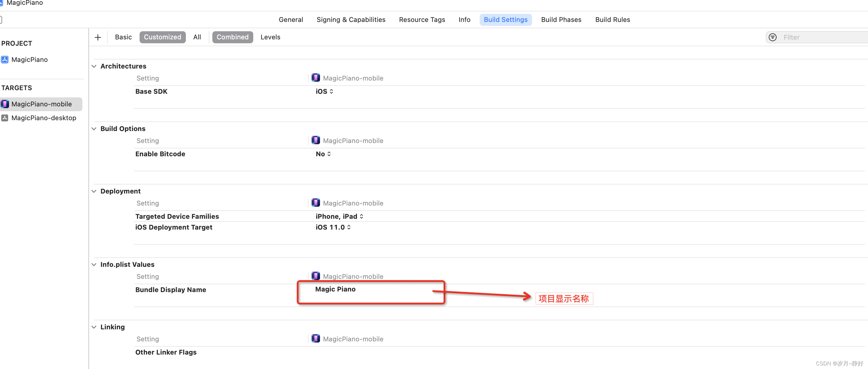This screenshot has height=369, width=868.
Task: Open the Info tab
Action: pyautogui.click(x=464, y=20)
